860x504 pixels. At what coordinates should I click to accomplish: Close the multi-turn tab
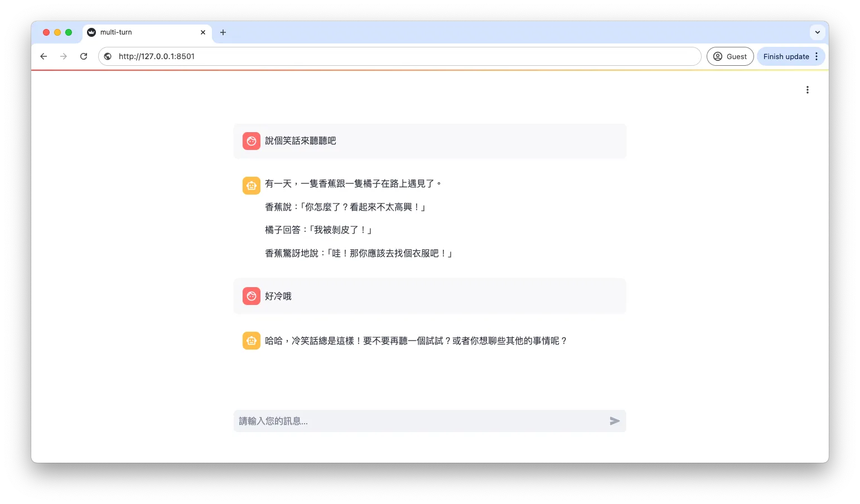click(x=203, y=32)
